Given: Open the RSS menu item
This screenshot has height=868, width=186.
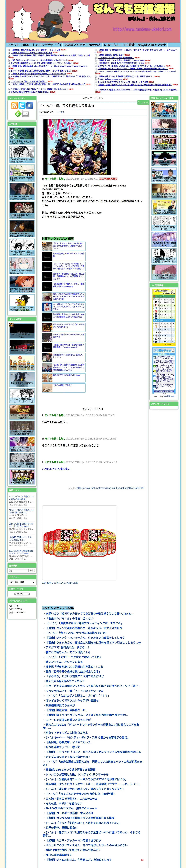Looking at the screenshot, I should pos(26,45).
